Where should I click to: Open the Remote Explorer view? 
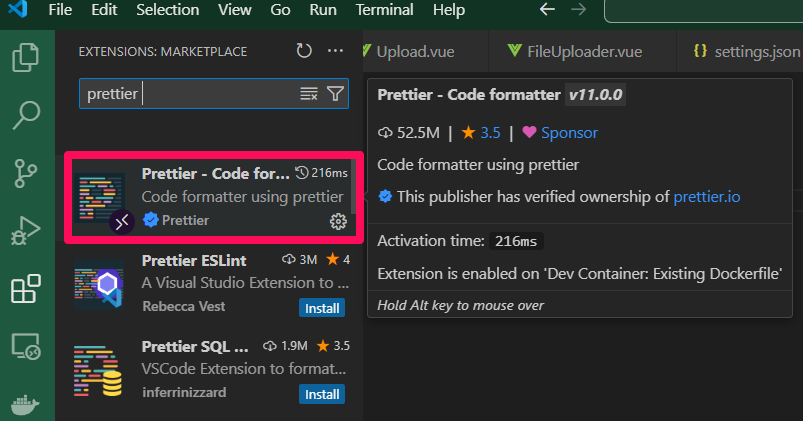click(x=26, y=346)
